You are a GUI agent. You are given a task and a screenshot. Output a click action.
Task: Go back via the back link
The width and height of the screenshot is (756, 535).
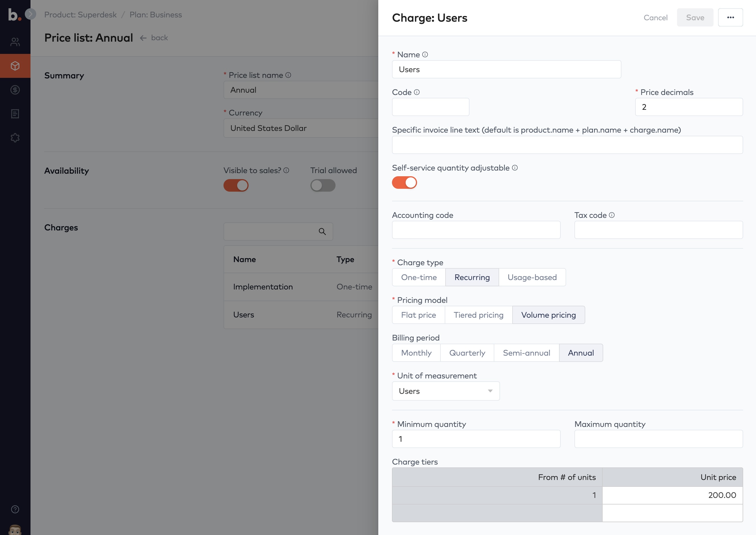coord(154,38)
